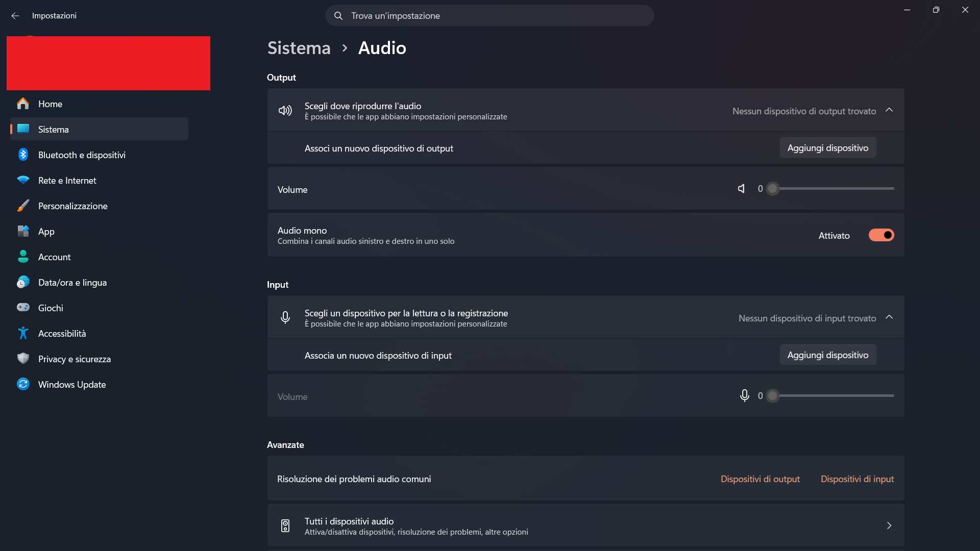Click the microphone icon beside Scegli un dispositivo
This screenshot has height=551, width=980.
285,317
